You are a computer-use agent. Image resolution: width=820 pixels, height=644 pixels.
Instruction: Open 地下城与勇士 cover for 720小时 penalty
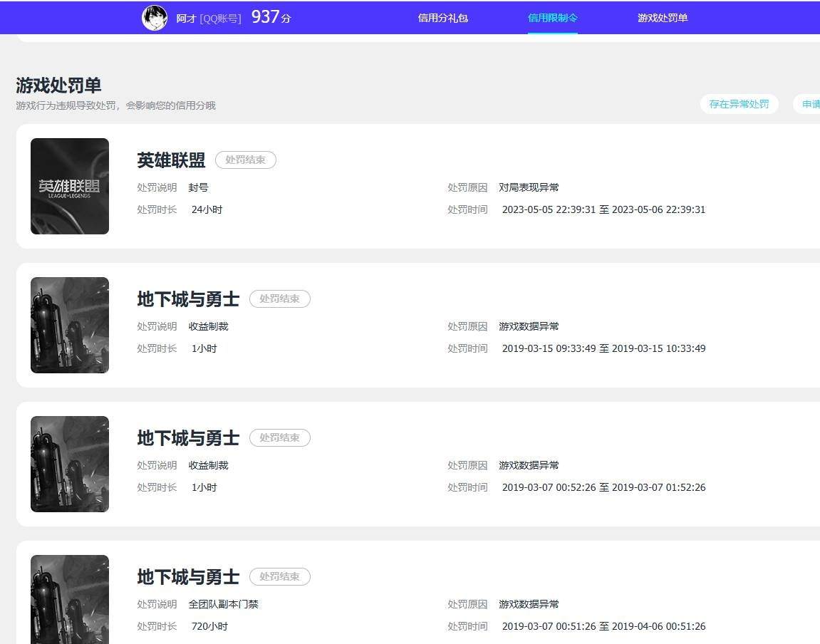tap(70, 600)
